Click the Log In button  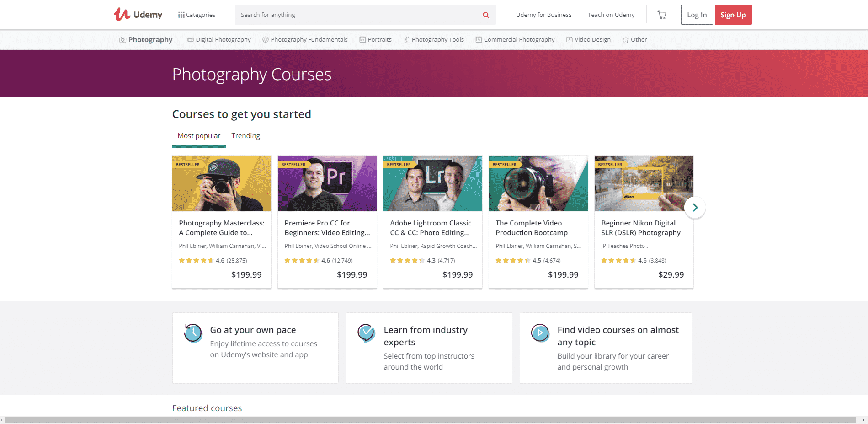click(697, 15)
